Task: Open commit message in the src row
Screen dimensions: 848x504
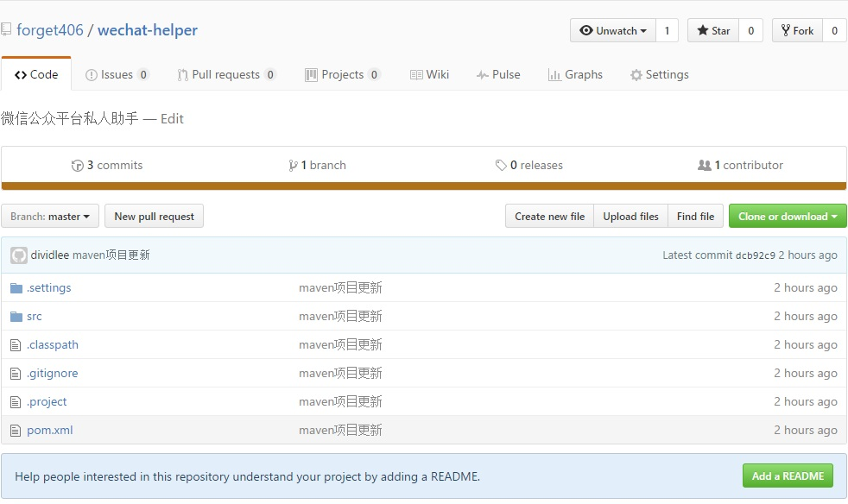Action: pyautogui.click(x=341, y=317)
